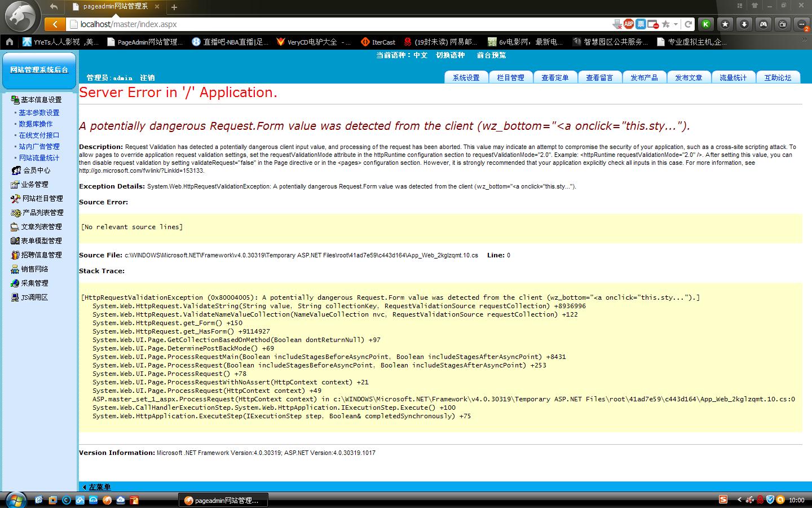Click the home icon on bookmarks bar
812x508 pixels.
point(10,42)
